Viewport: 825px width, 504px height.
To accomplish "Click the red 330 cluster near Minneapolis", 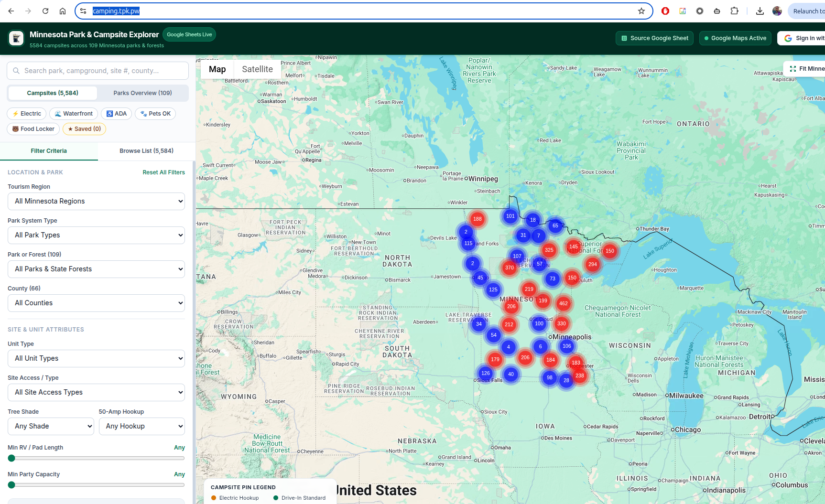I will point(562,323).
